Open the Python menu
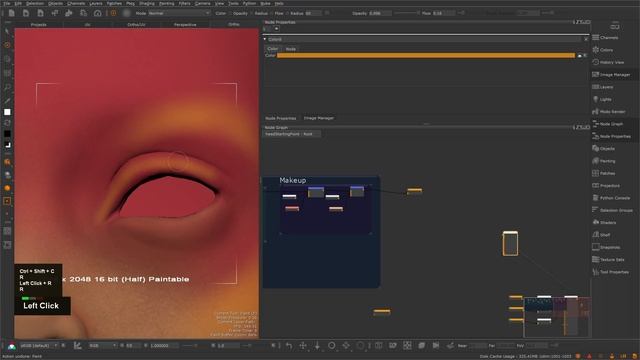Viewport: 640px width, 360px height. pos(249,3)
